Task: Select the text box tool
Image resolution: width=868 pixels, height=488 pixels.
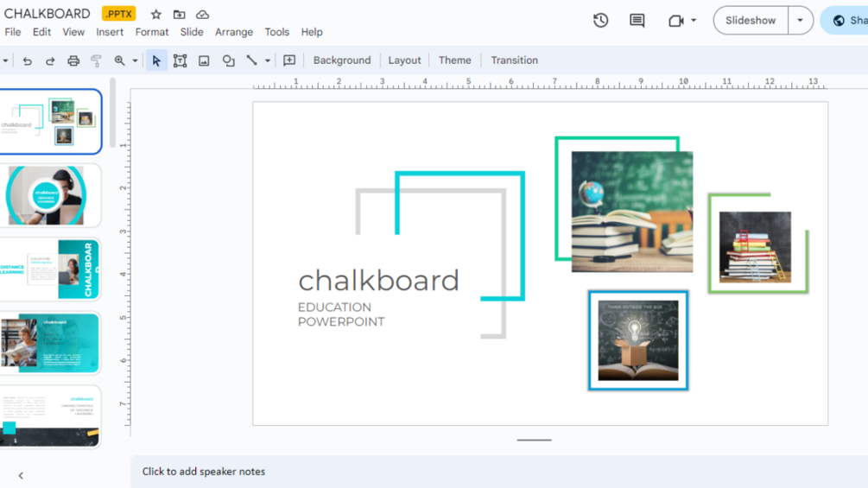Action: point(180,60)
